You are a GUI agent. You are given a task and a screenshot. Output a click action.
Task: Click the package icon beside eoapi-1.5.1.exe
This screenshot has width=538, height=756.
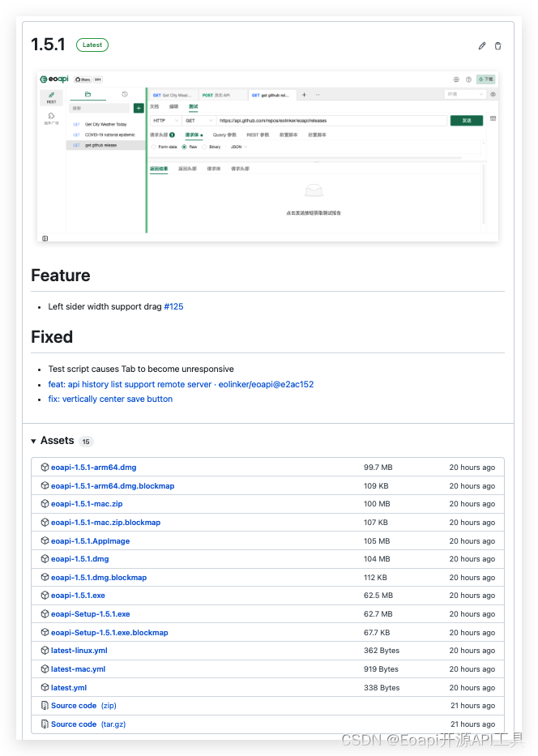click(45, 595)
